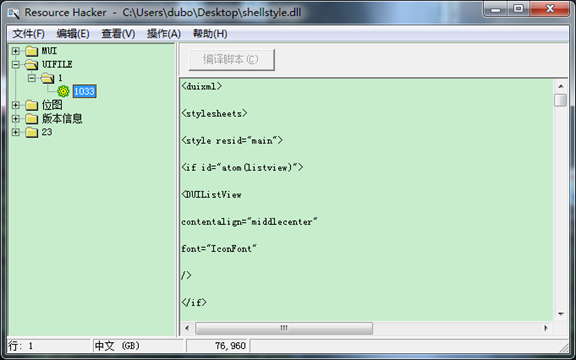Click the horizontal scrollbar left arrow
Image resolution: width=576 pixels, height=360 pixels.
click(x=187, y=328)
